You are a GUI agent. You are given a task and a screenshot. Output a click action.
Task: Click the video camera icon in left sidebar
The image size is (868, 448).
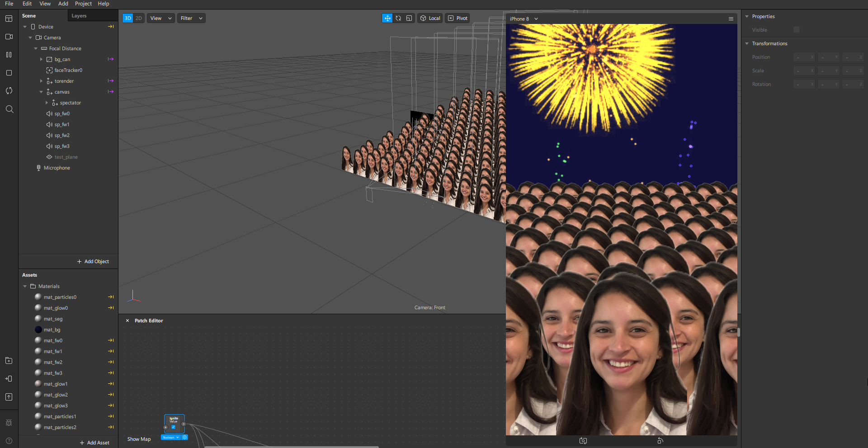point(9,37)
